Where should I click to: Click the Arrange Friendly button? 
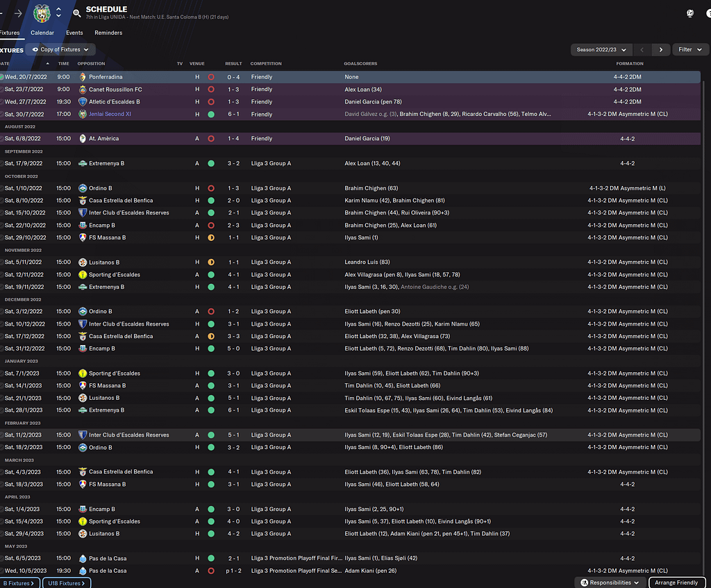click(x=677, y=582)
